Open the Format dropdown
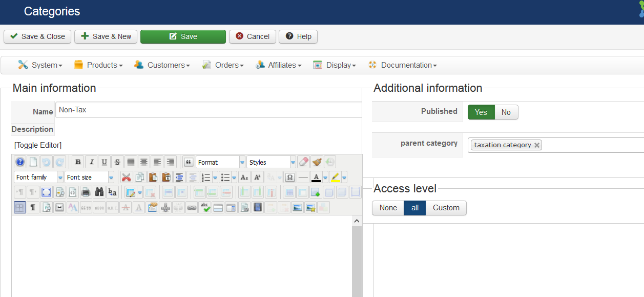The height and width of the screenshot is (297, 644). (220, 162)
